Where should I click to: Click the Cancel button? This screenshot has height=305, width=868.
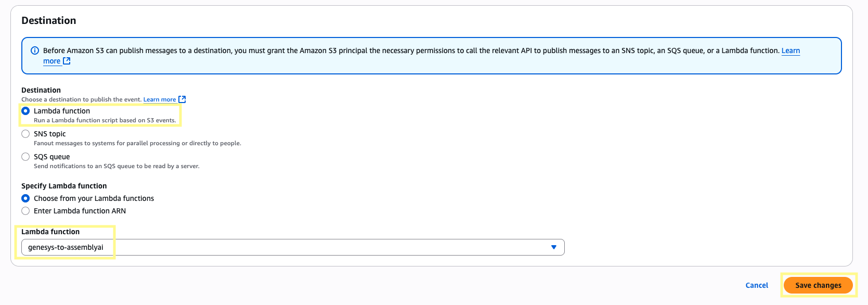click(757, 285)
